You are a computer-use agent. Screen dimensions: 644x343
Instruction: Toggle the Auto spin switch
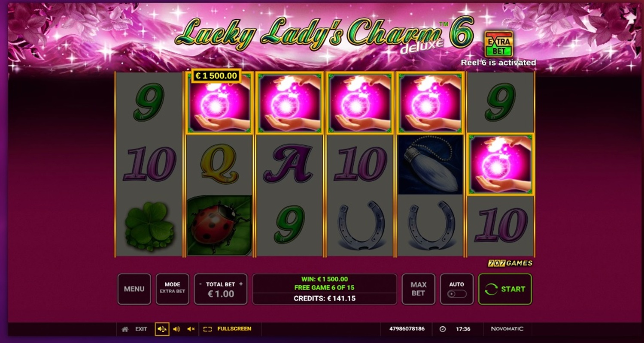click(457, 294)
